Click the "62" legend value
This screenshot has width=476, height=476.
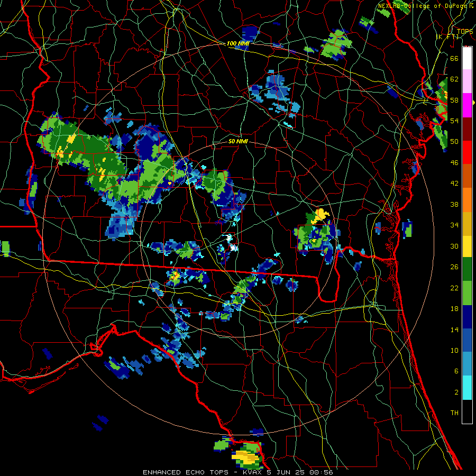coord(454,79)
